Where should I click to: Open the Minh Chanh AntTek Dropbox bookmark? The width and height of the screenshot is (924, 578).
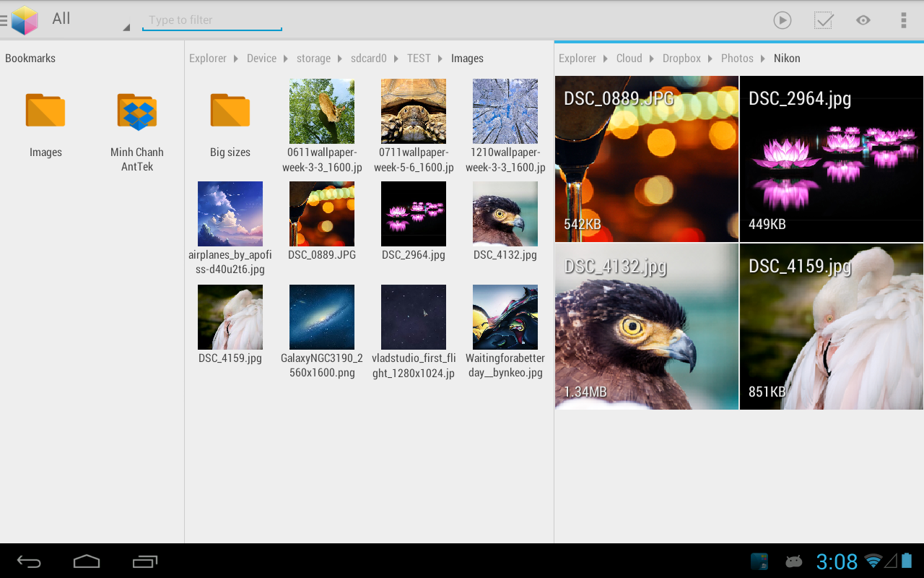pyautogui.click(x=137, y=124)
